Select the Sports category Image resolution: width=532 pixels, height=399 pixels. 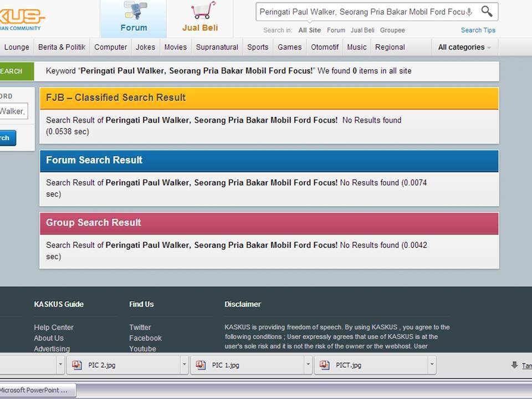pyautogui.click(x=258, y=47)
